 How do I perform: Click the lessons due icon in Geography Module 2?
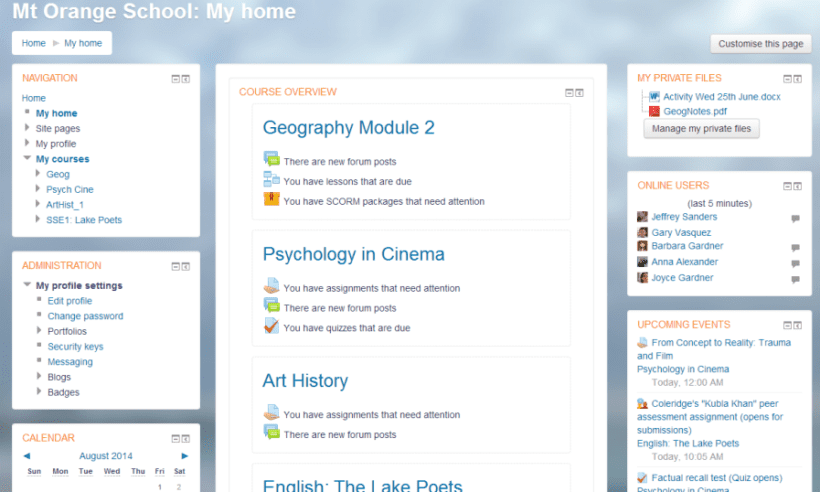271,180
